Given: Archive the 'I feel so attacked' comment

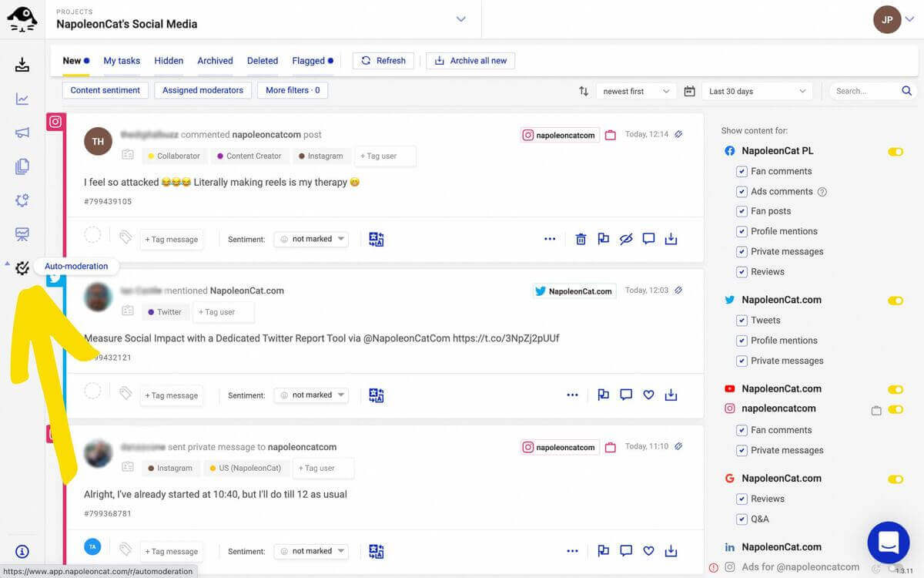Looking at the screenshot, I should coord(671,239).
